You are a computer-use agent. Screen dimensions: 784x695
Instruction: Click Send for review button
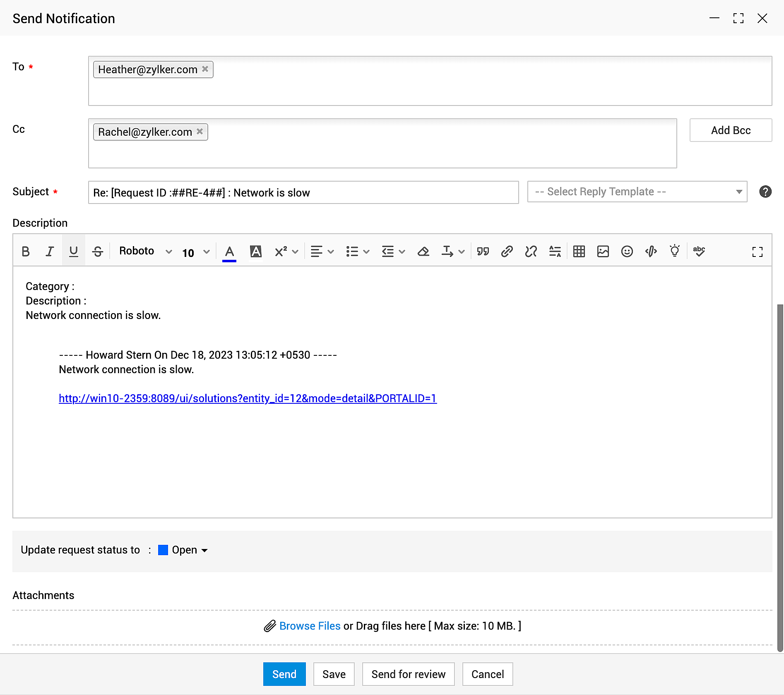(x=408, y=674)
